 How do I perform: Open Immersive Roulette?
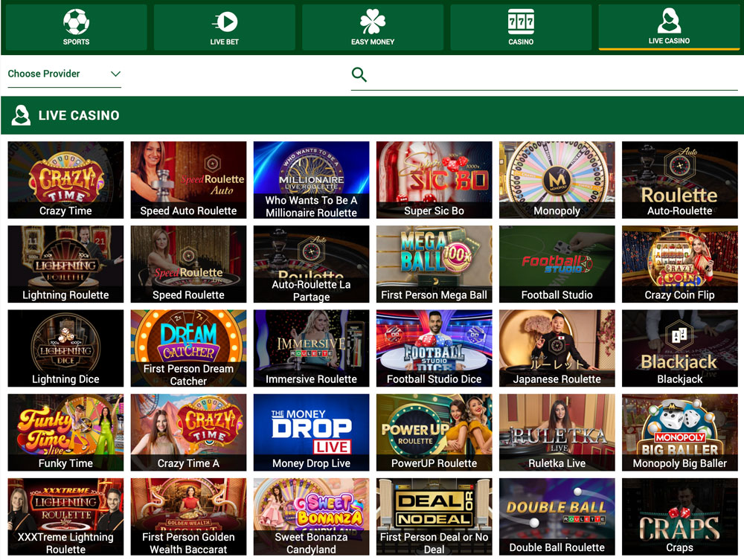[311, 348]
